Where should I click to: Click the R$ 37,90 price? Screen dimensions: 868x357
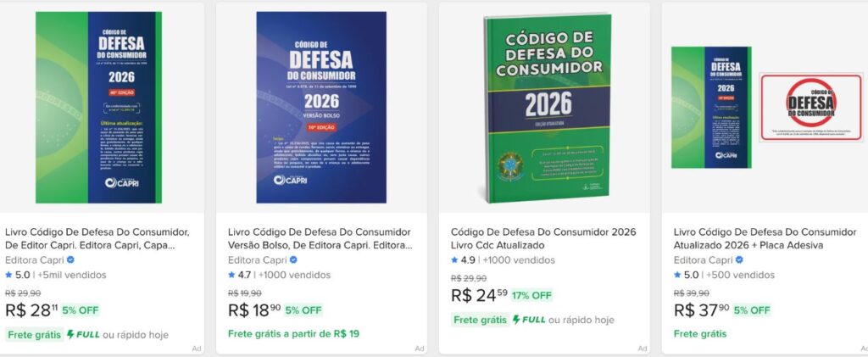701,310
